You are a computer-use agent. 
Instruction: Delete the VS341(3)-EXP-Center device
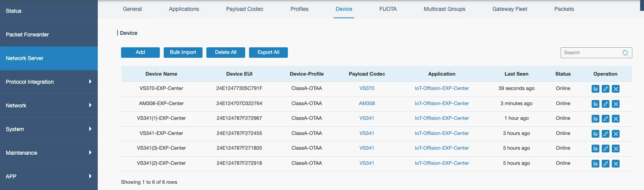click(x=615, y=149)
